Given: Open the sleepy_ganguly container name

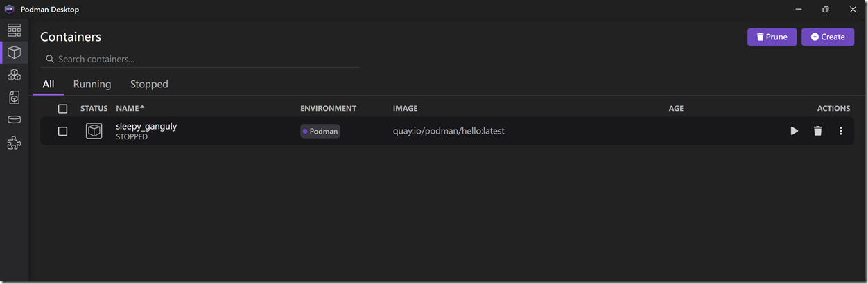Looking at the screenshot, I should pyautogui.click(x=146, y=126).
